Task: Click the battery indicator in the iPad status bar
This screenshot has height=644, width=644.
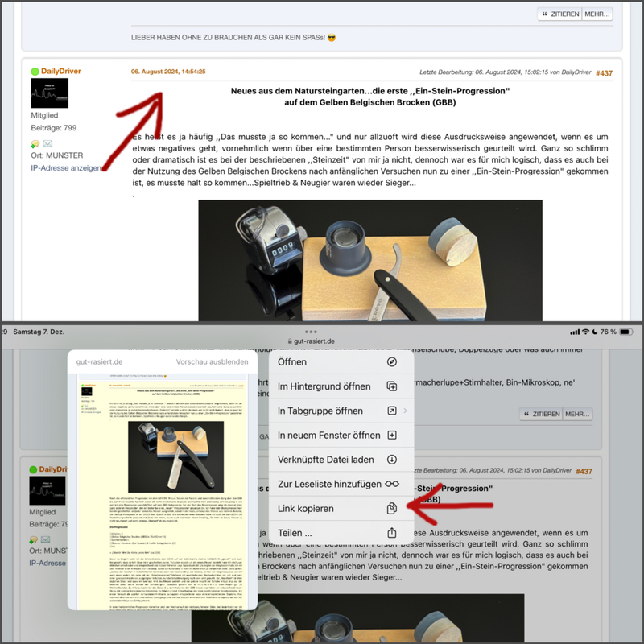Action: tap(626, 332)
